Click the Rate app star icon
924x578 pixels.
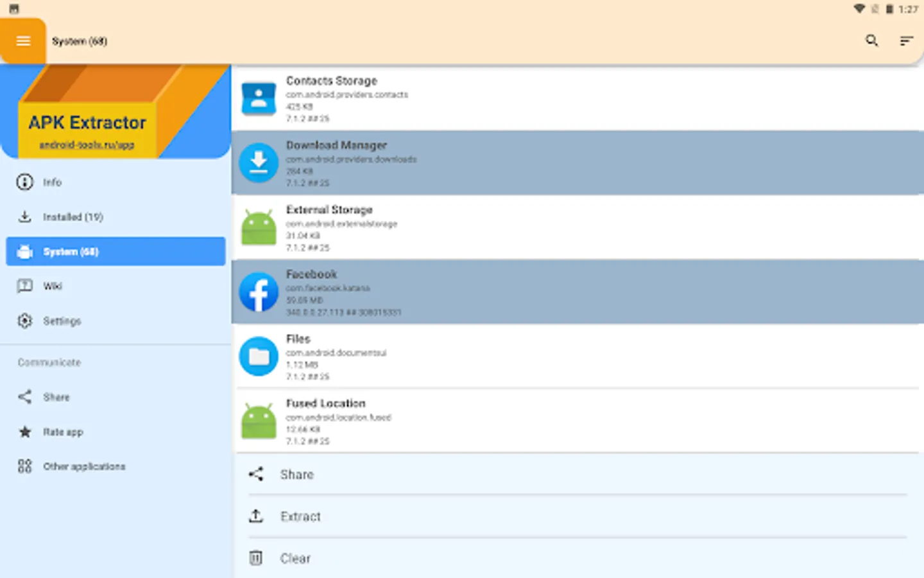click(x=24, y=432)
